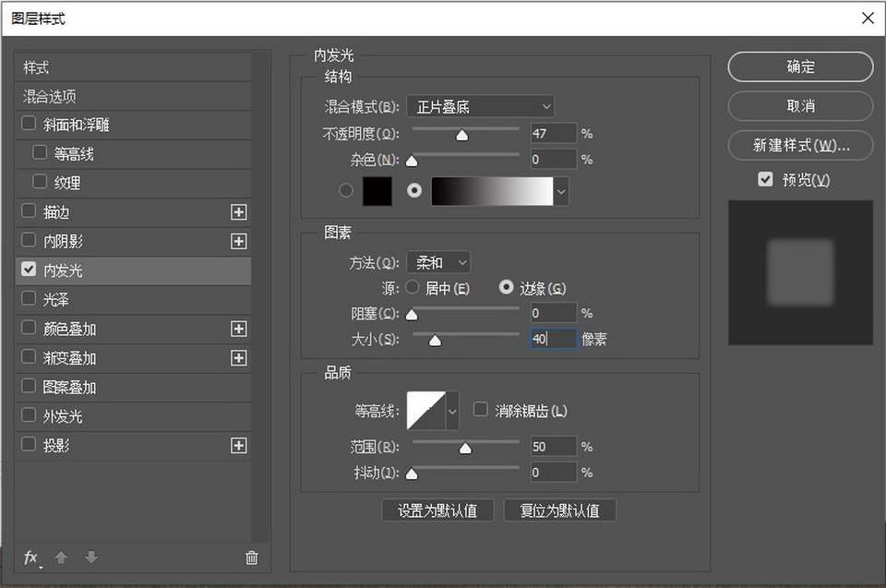Click the 确定 button

[x=799, y=66]
